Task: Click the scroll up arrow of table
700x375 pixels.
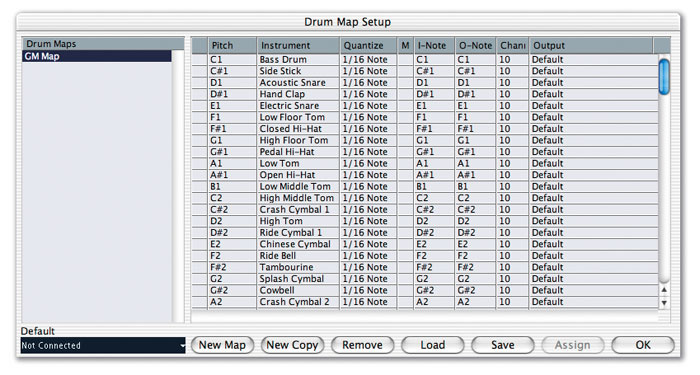Action: [664, 290]
